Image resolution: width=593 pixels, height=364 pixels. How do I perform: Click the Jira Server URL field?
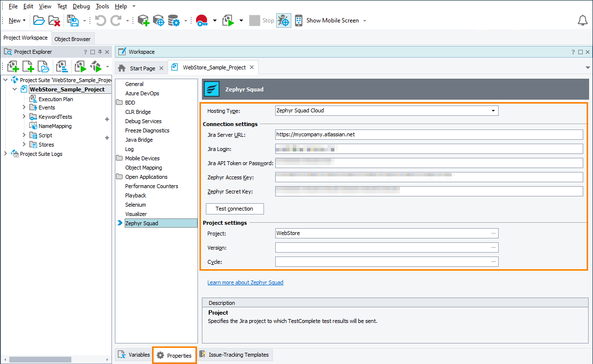pos(429,134)
